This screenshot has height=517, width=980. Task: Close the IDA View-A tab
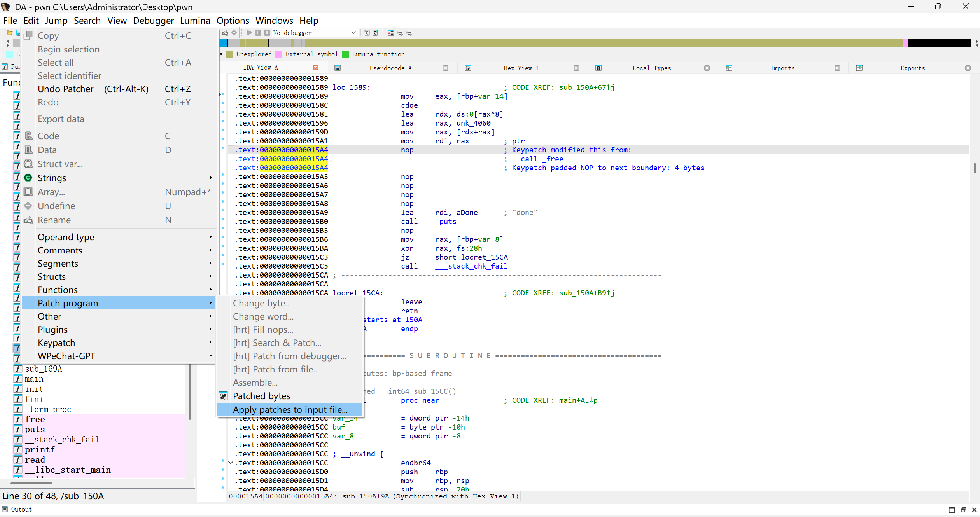coord(315,68)
